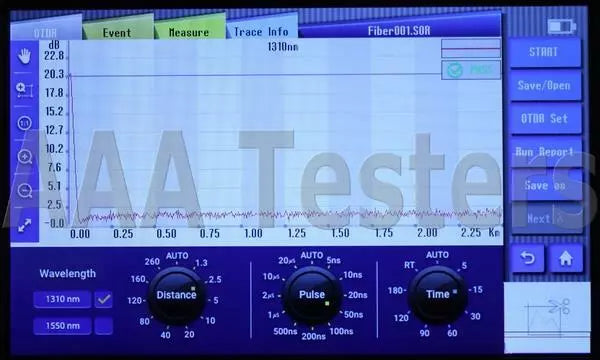The height and width of the screenshot is (360, 600).
Task: Set Distance dial to AUTO
Action: (x=177, y=256)
